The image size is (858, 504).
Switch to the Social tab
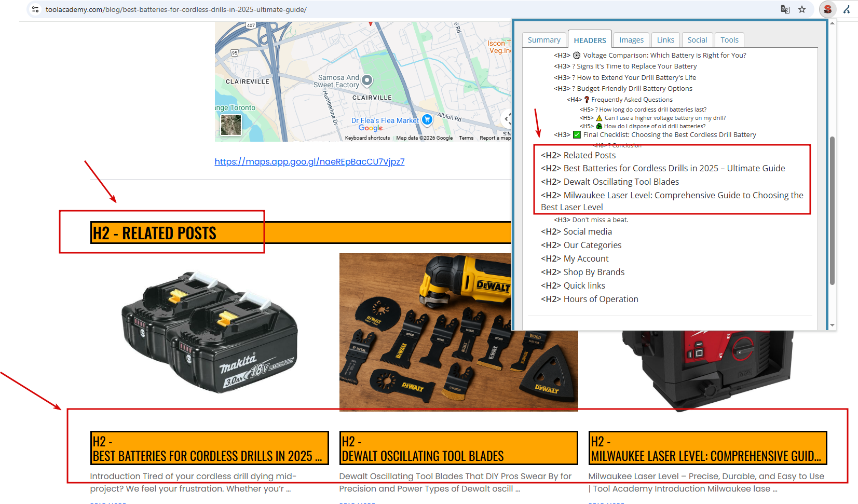697,40
